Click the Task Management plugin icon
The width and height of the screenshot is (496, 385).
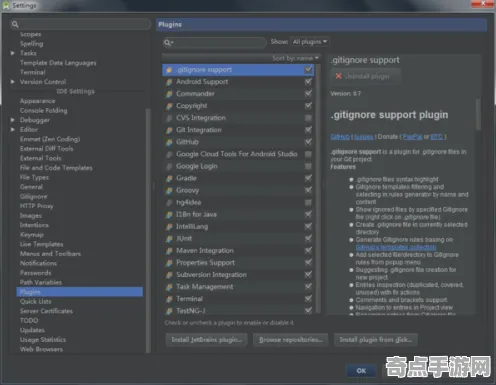(x=169, y=287)
